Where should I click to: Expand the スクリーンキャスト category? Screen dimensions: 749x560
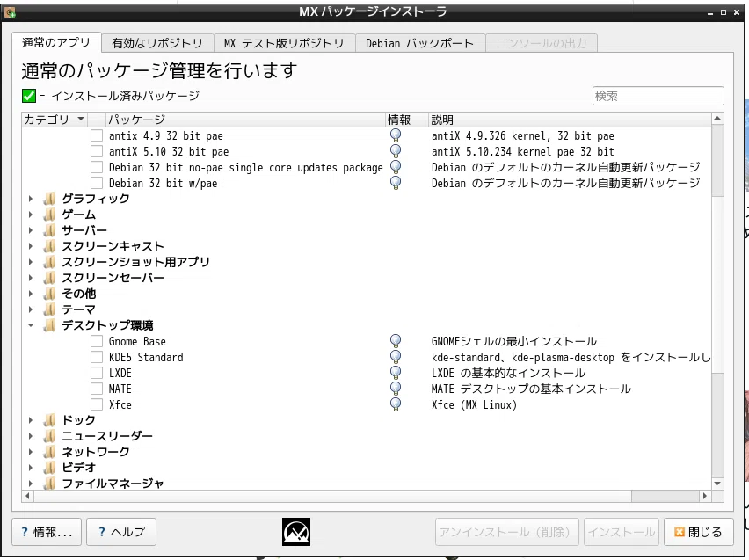31,246
